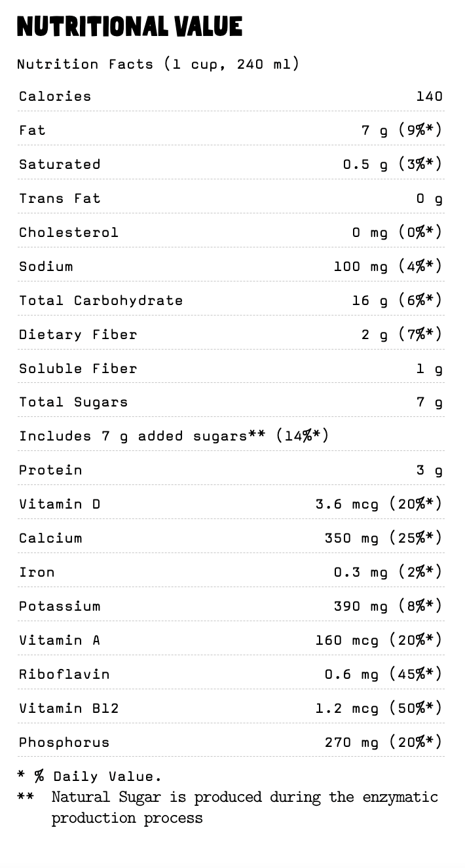Click the Vitamin D row label
This screenshot has width=465, height=868.
(x=60, y=504)
